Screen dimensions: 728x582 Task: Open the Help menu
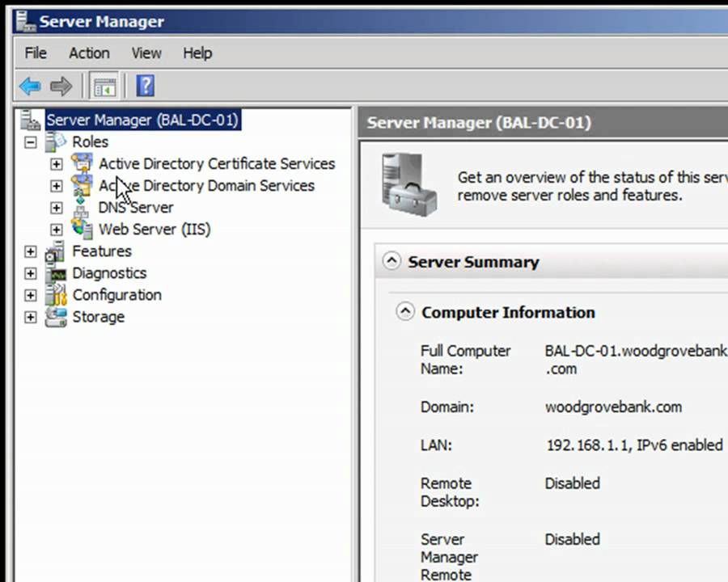[x=197, y=53]
